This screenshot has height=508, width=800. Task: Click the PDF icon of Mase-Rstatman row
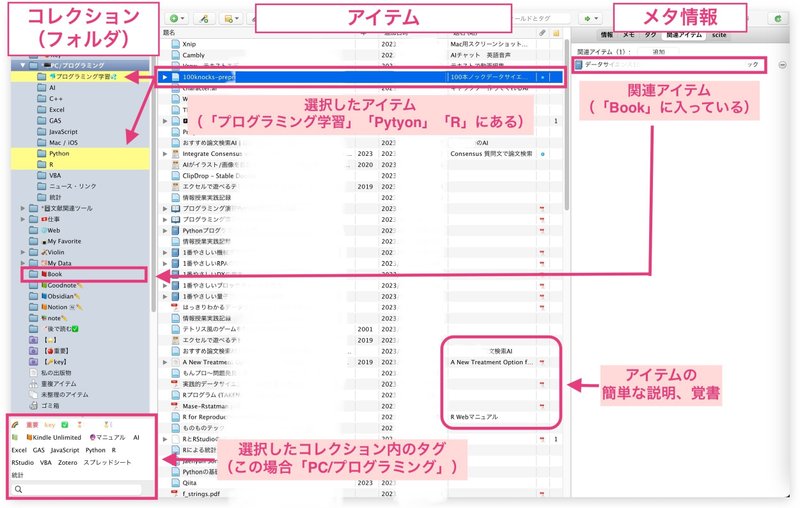[x=175, y=406]
